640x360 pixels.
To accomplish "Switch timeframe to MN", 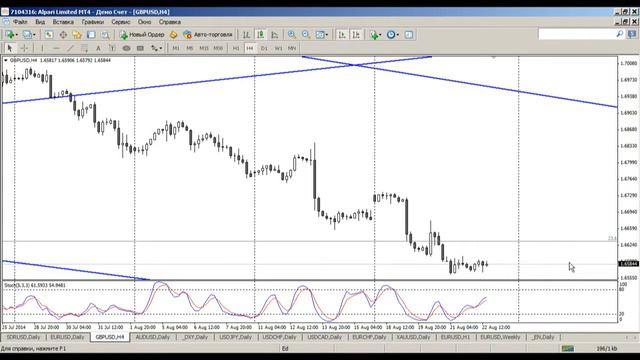I will [292, 48].
